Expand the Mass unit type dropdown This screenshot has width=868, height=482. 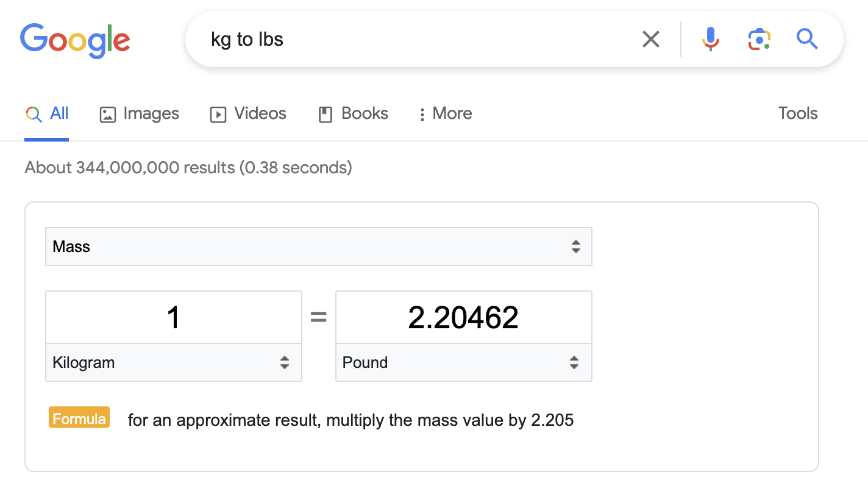[319, 246]
